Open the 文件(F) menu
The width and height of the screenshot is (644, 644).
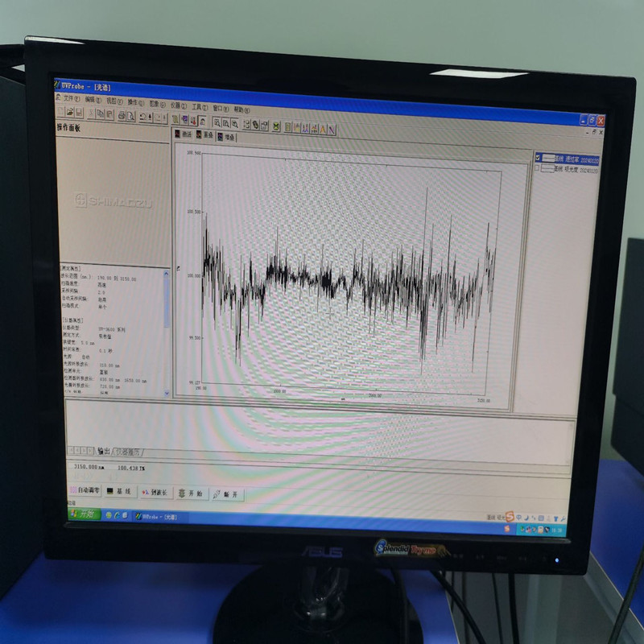coord(71,99)
